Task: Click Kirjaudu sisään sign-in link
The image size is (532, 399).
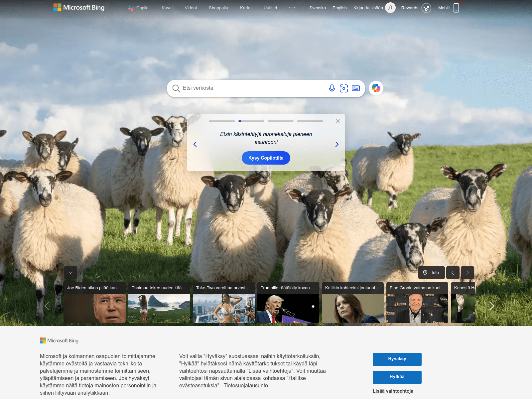Action: click(x=368, y=8)
